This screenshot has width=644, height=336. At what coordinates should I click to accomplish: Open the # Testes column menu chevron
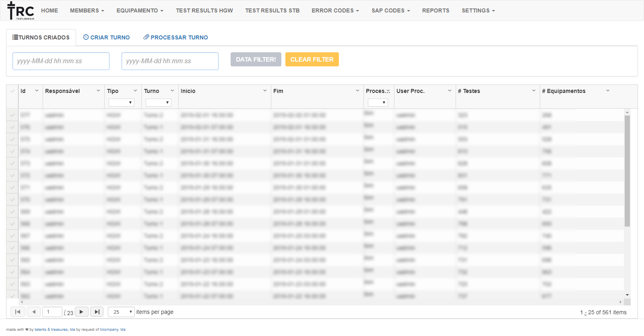click(x=534, y=91)
